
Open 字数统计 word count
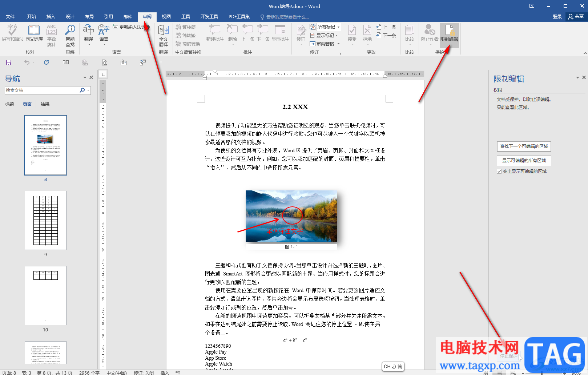52,35
